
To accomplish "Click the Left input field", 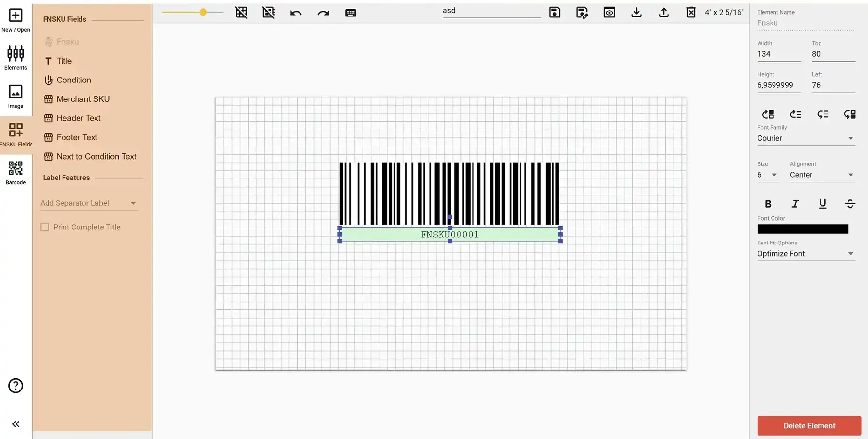I will (834, 85).
